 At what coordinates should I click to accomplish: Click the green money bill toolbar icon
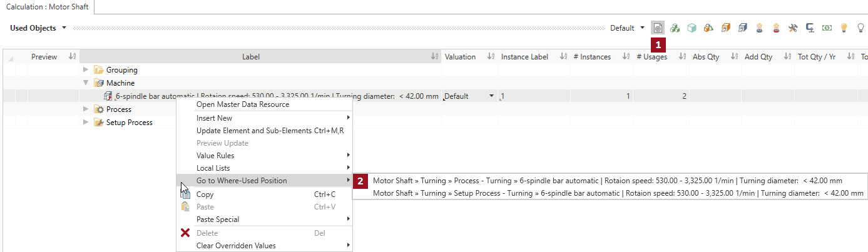click(827, 28)
